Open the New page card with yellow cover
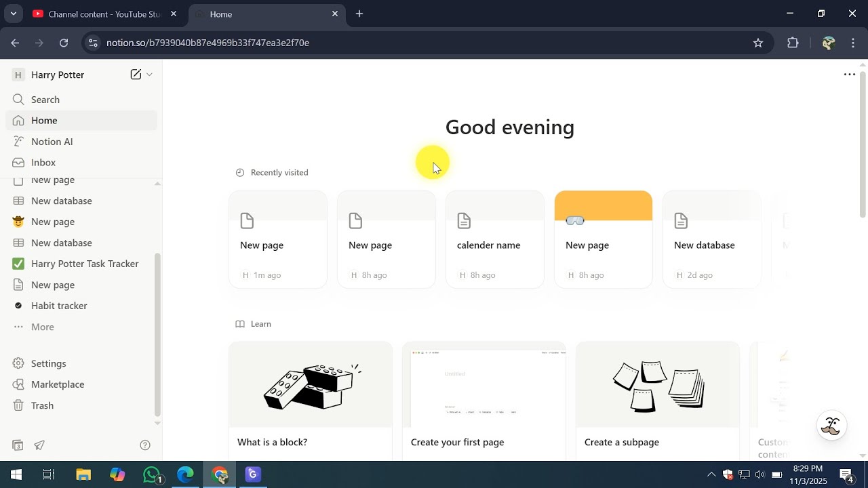868x488 pixels. tap(604, 239)
